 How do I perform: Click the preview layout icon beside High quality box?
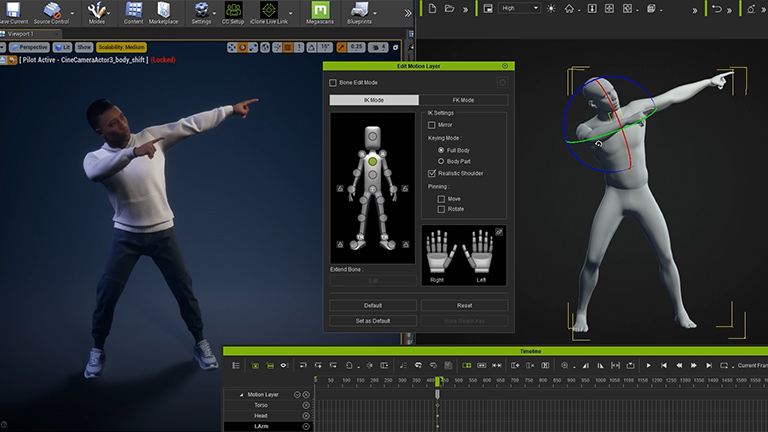488,8
